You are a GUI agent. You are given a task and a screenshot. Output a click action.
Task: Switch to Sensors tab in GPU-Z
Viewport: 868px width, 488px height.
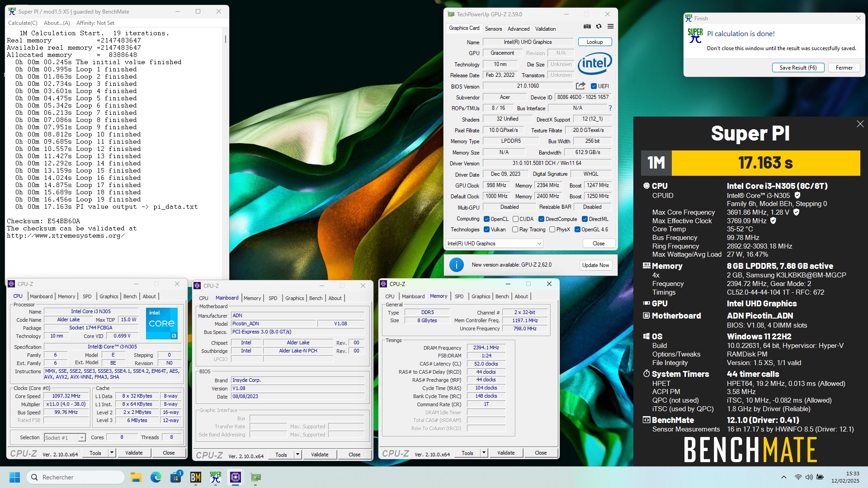(x=493, y=28)
